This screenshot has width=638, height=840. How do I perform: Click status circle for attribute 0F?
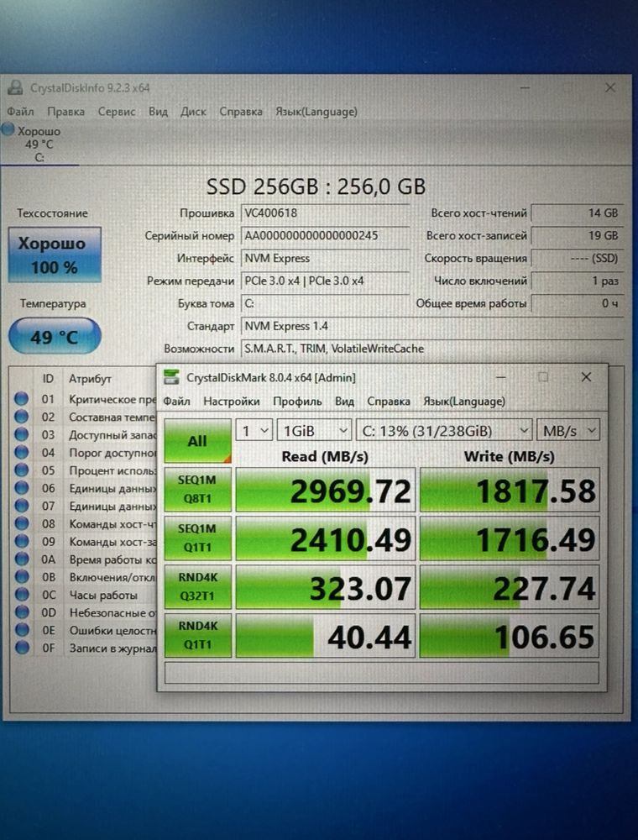[x=22, y=648]
